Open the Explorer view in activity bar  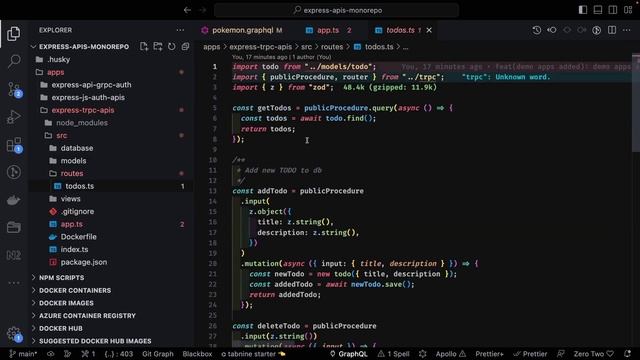click(x=13, y=34)
